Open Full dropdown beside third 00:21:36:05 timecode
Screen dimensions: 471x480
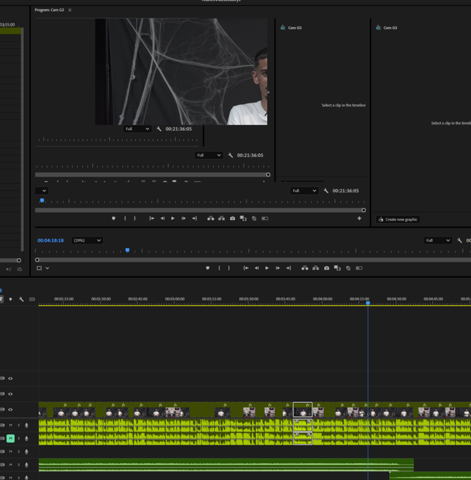[304, 191]
